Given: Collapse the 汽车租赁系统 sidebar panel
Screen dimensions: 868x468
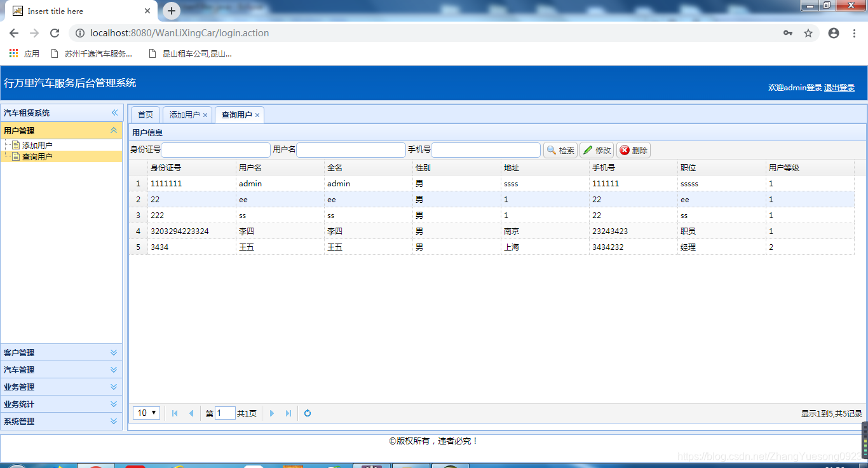Looking at the screenshot, I should point(114,113).
